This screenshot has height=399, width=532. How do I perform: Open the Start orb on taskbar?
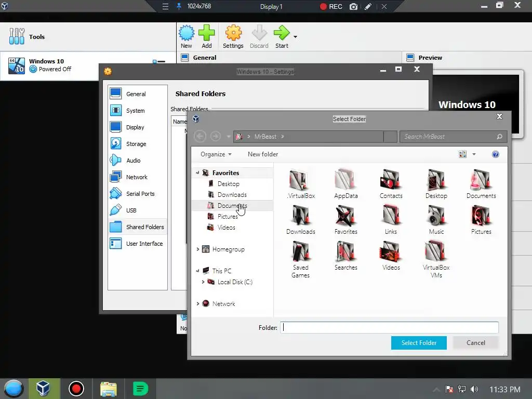[14, 389]
